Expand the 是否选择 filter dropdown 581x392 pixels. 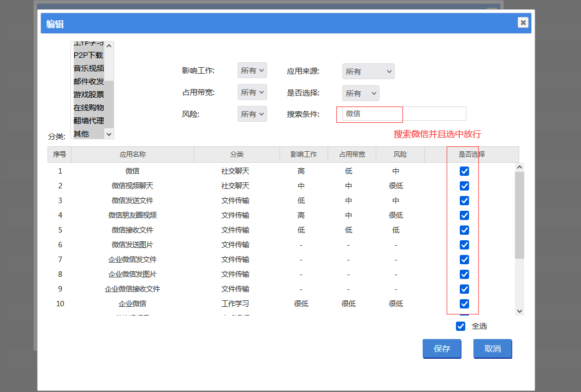pyautogui.click(x=360, y=93)
